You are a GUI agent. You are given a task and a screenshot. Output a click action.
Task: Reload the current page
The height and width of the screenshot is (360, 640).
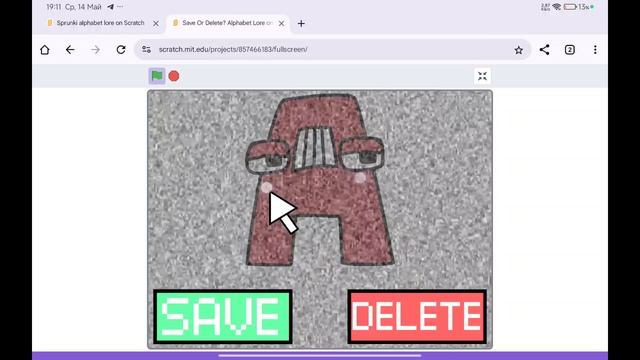[x=121, y=50]
